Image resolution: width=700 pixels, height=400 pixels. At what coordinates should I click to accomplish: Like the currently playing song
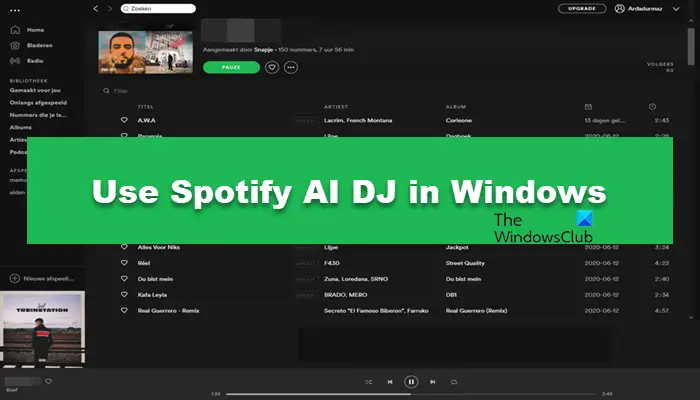[x=49, y=381]
